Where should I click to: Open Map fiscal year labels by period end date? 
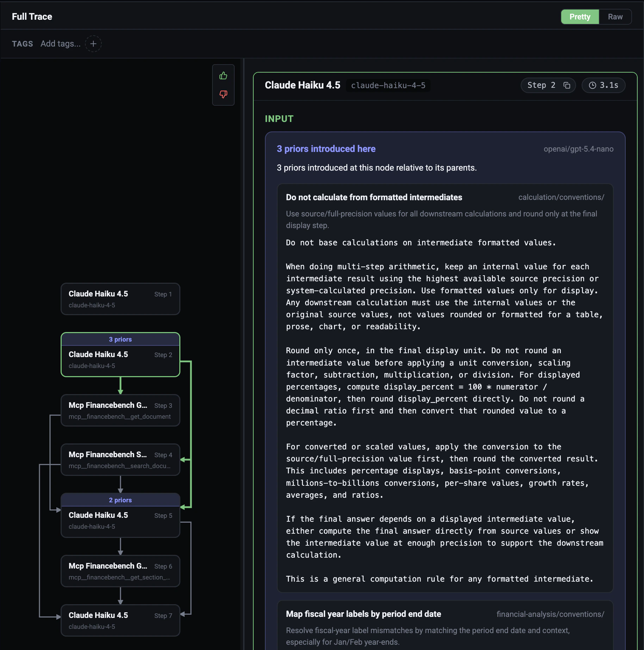point(364,614)
